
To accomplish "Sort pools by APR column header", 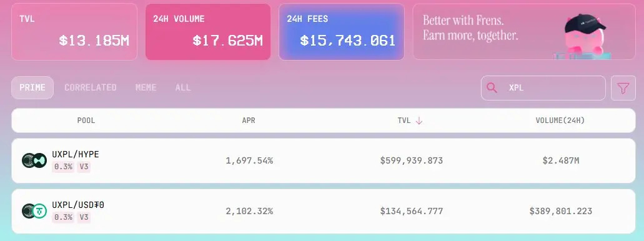I will click(249, 120).
